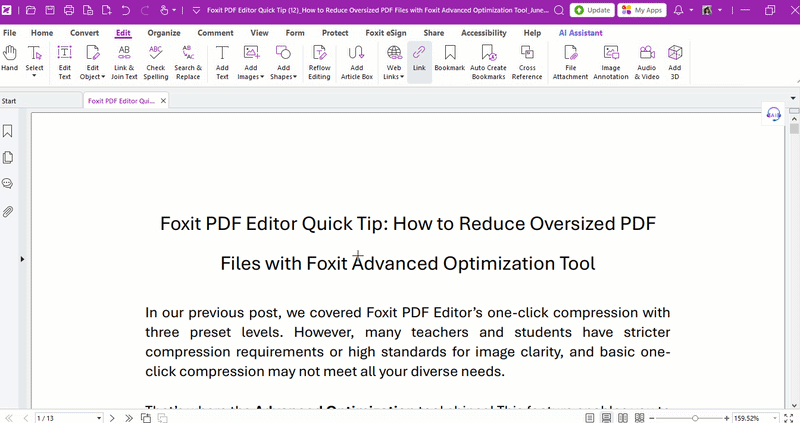This screenshot has height=423, width=800.
Task: Open the page number dropdown
Action: click(x=99, y=418)
